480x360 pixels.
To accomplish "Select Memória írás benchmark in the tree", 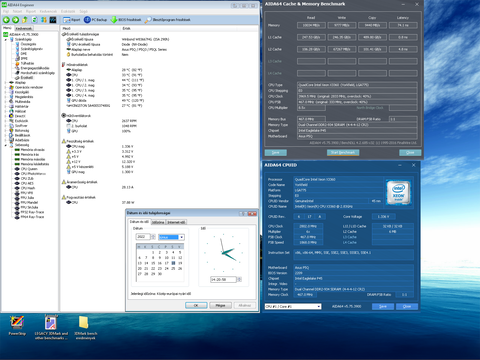I will (x=30, y=155).
